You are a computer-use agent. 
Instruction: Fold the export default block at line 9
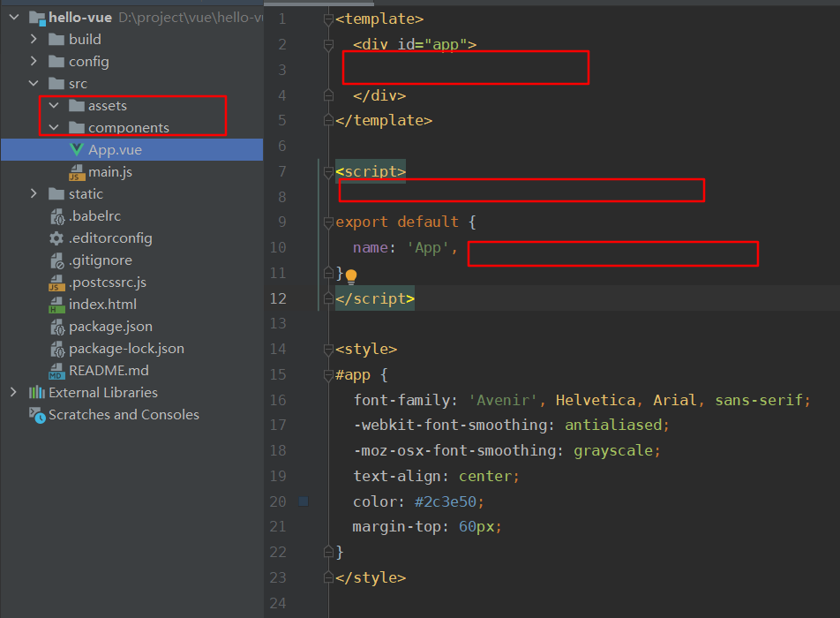click(328, 222)
